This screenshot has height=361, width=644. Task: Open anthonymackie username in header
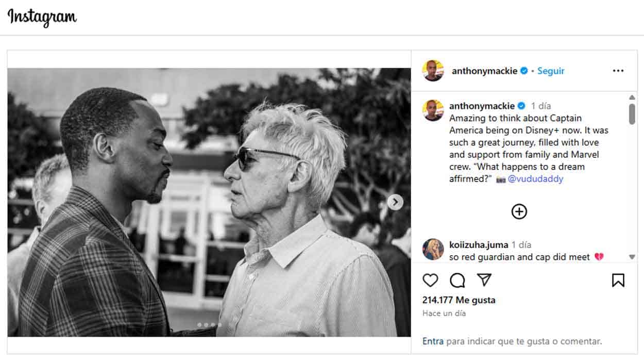[x=484, y=71]
